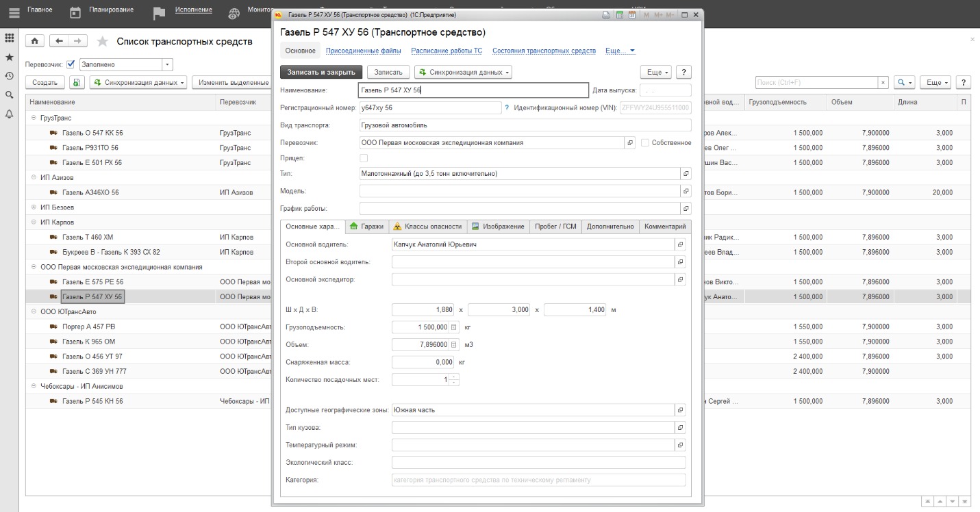Sort by Грузоподъемность column header
The image size is (980, 512).
(785, 102)
